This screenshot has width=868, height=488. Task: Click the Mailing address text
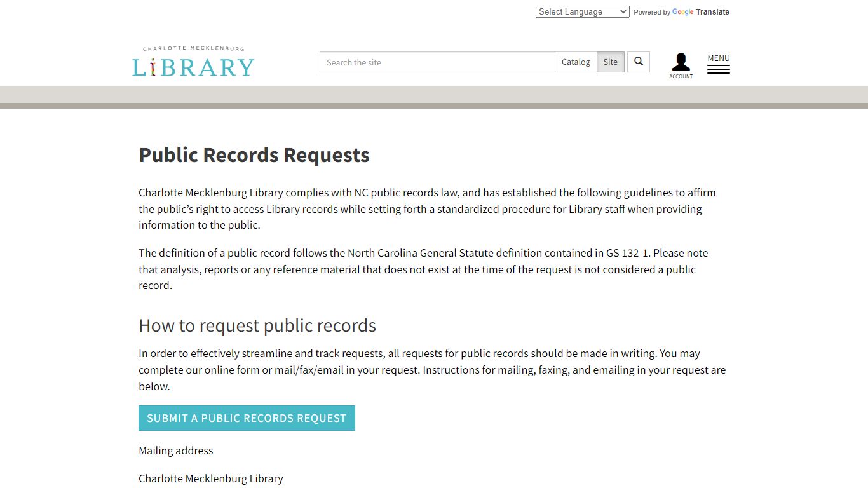[176, 451]
